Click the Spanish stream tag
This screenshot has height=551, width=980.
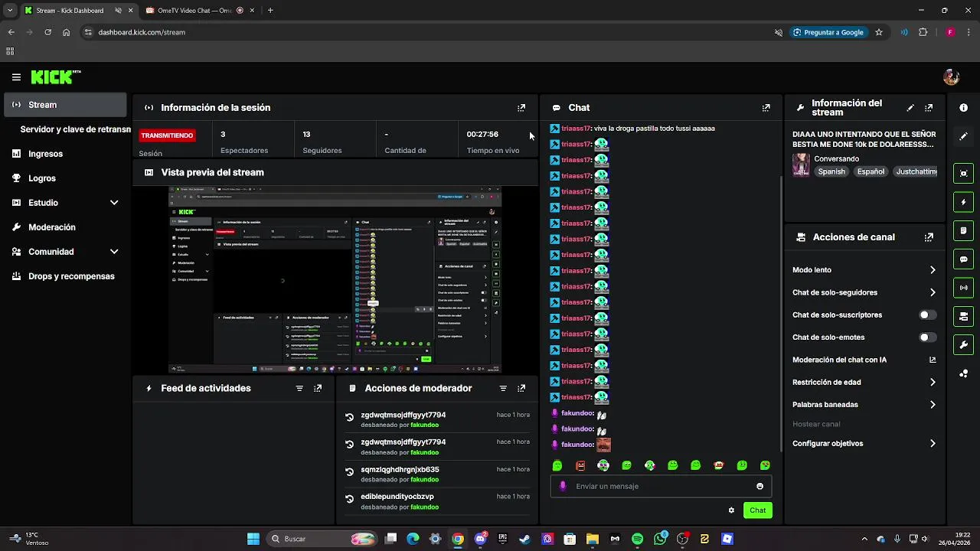pos(831,172)
